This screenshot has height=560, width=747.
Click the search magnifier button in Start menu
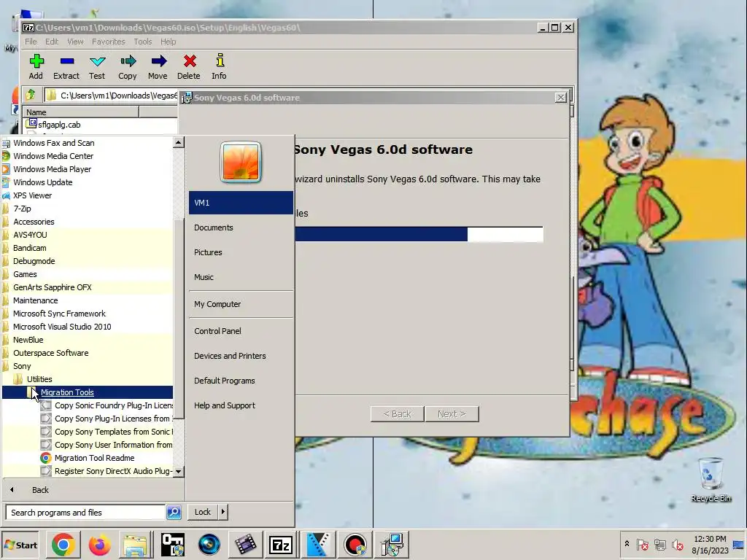(x=174, y=513)
